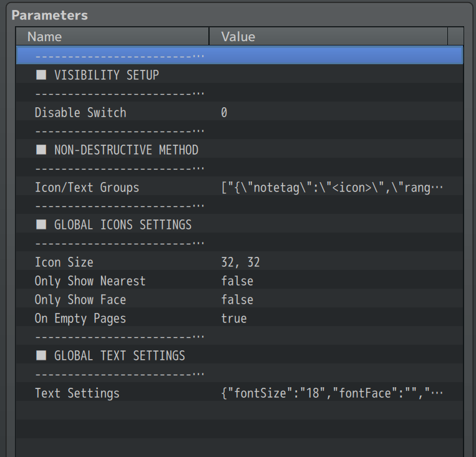Click the Disable Switch value 0
The height and width of the screenshot is (457, 476).
click(x=225, y=113)
